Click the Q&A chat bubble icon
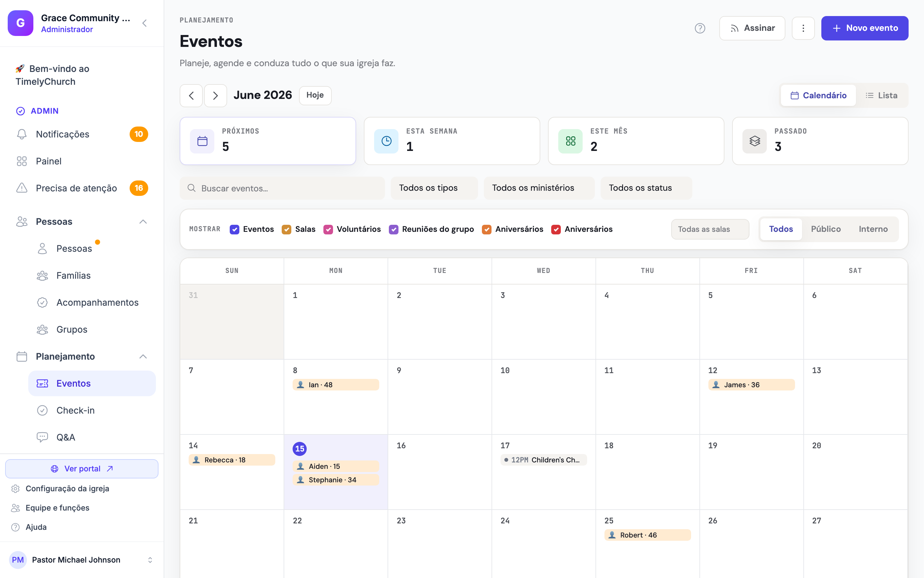The image size is (924, 578). [42, 437]
